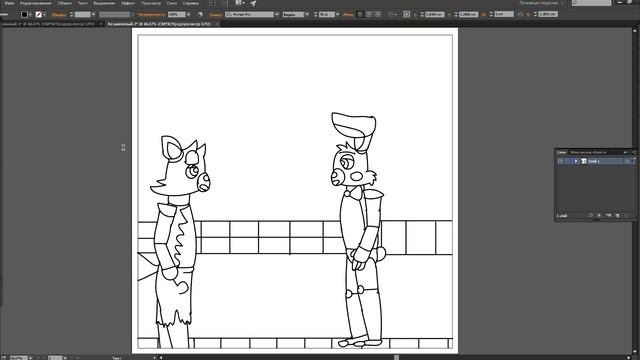This screenshot has width=640, height=360.
Task: Click the recolor artwork globe icon
Action: coord(200,14)
